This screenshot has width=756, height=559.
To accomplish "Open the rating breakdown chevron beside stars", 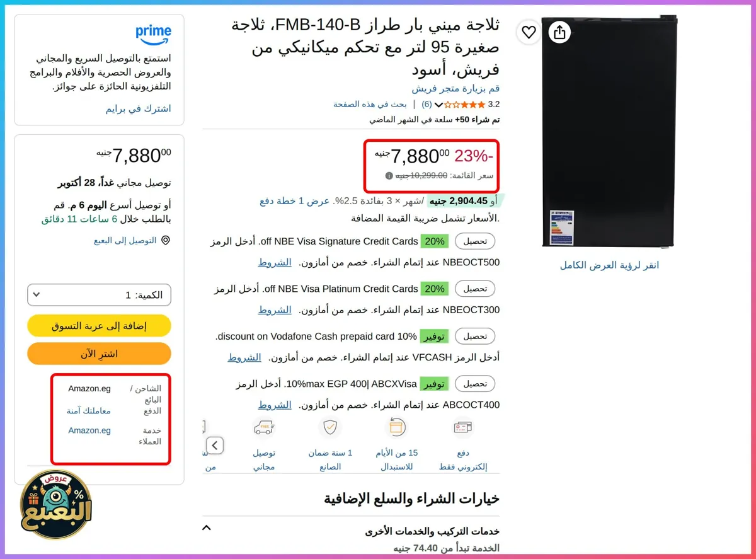I will coord(439,105).
